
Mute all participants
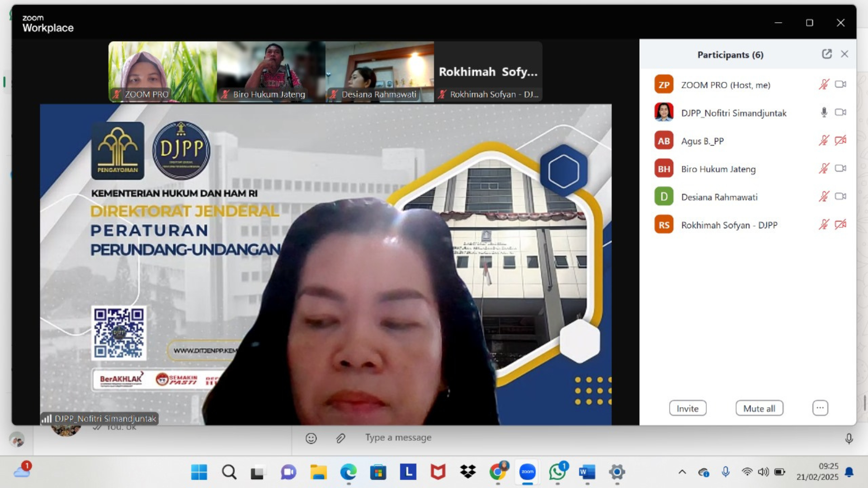coord(759,408)
